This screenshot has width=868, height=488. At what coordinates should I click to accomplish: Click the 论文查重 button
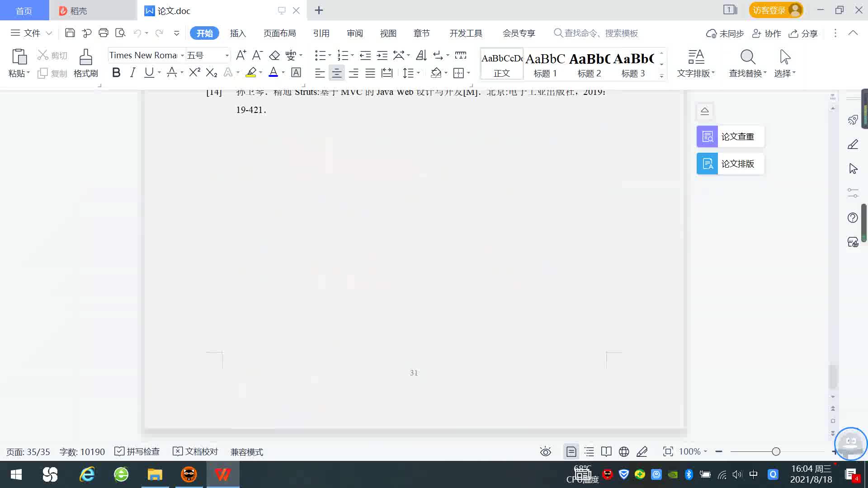(x=730, y=136)
